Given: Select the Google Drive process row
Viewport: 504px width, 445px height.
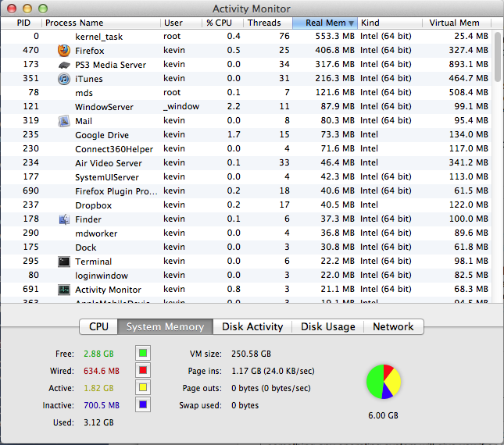Looking at the screenshot, I should (x=246, y=135).
